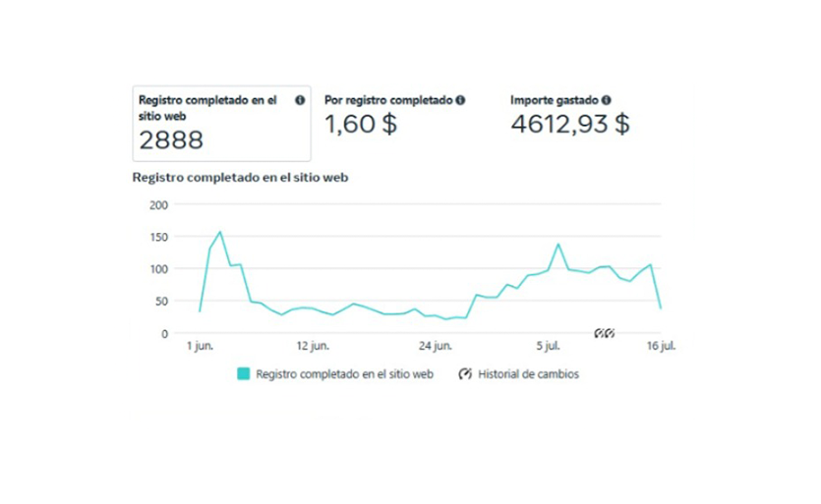Click the final data point at 16 jul.
This screenshot has height=504, width=821.
[x=661, y=308]
